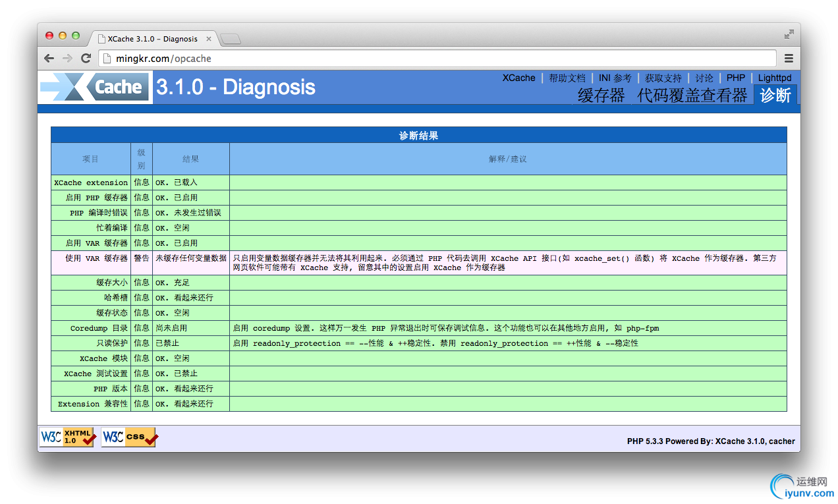This screenshot has height=504, width=838.
Task: Click the 只读保护 row label
Action: [x=91, y=343]
